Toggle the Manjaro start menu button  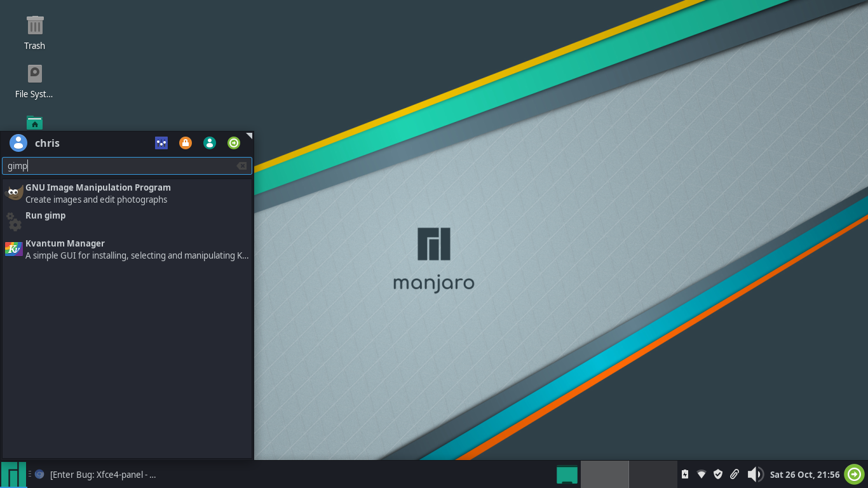click(x=13, y=474)
